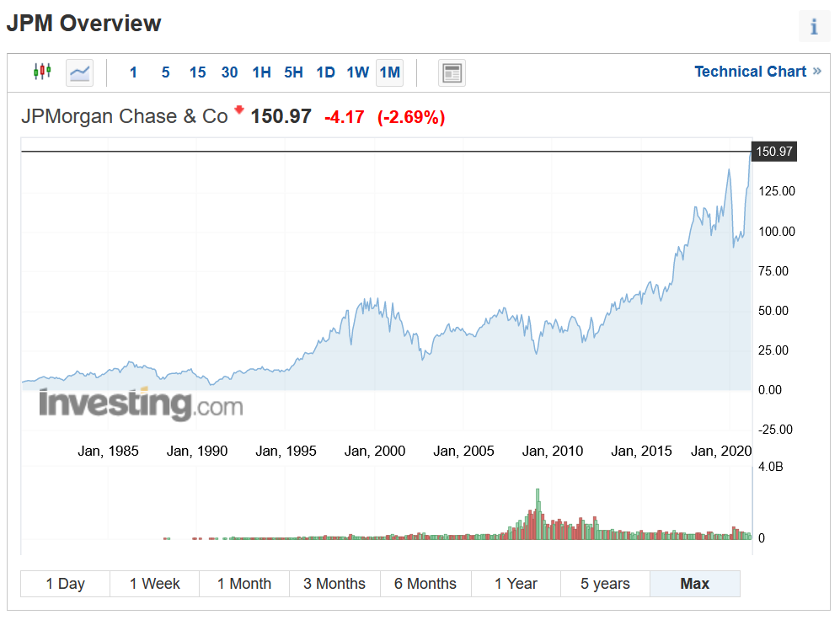Click the Jan, 2015 axis label
This screenshot has width=840, height=620.
[x=642, y=451]
